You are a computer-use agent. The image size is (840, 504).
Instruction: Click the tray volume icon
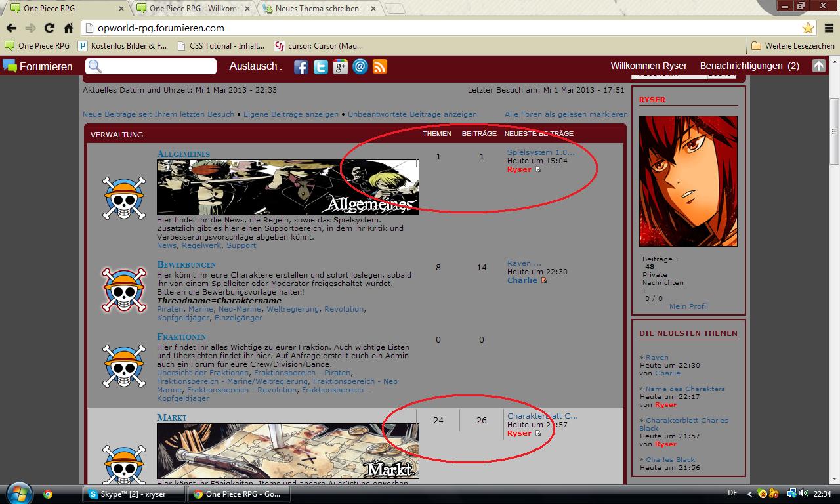pyautogui.click(x=805, y=493)
